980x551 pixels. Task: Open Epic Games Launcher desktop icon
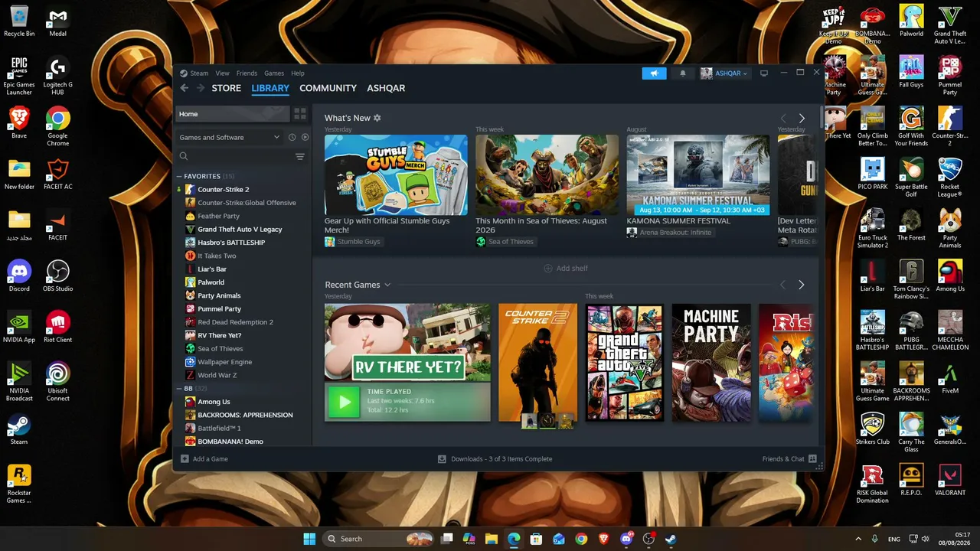coord(19,76)
